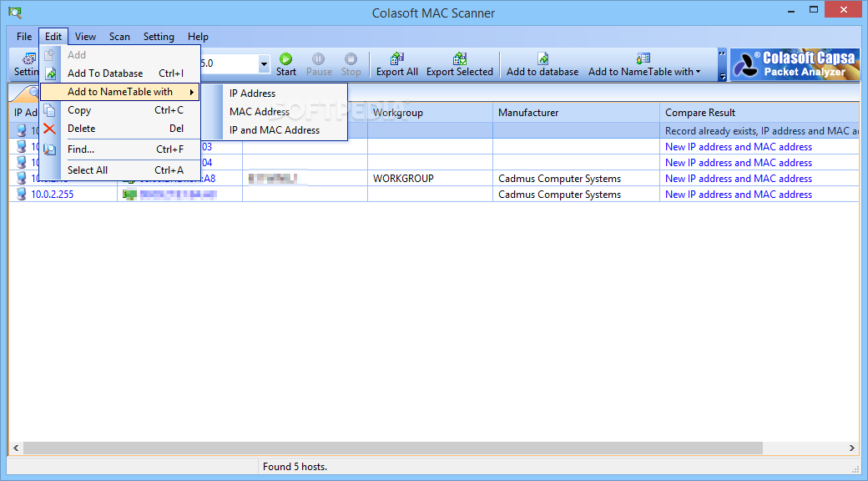Click the Delete red X menu icon
The width and height of the screenshot is (868, 481).
click(50, 129)
